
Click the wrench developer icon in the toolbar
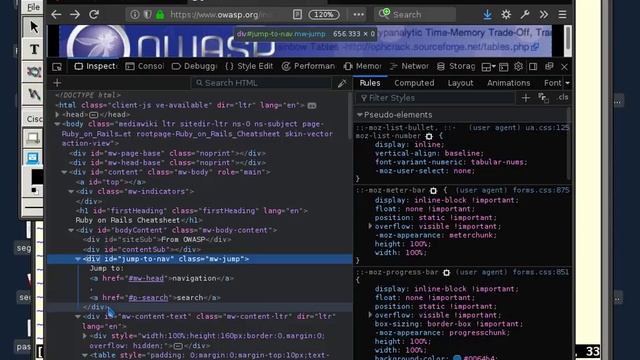(x=525, y=15)
